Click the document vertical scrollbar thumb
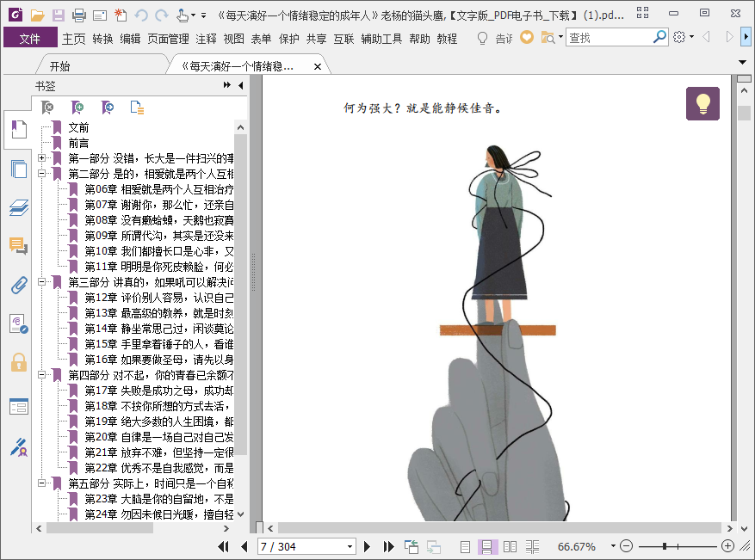This screenshot has height=560, width=755. pyautogui.click(x=745, y=113)
